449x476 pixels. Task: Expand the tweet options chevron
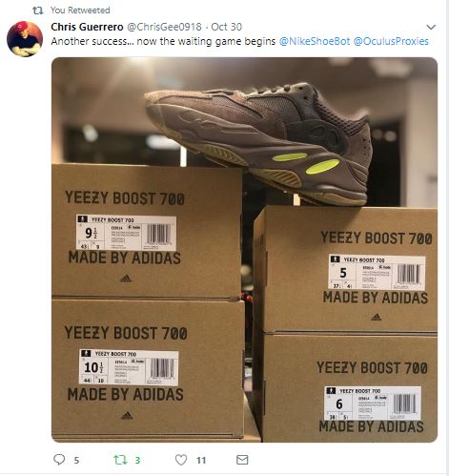(431, 27)
